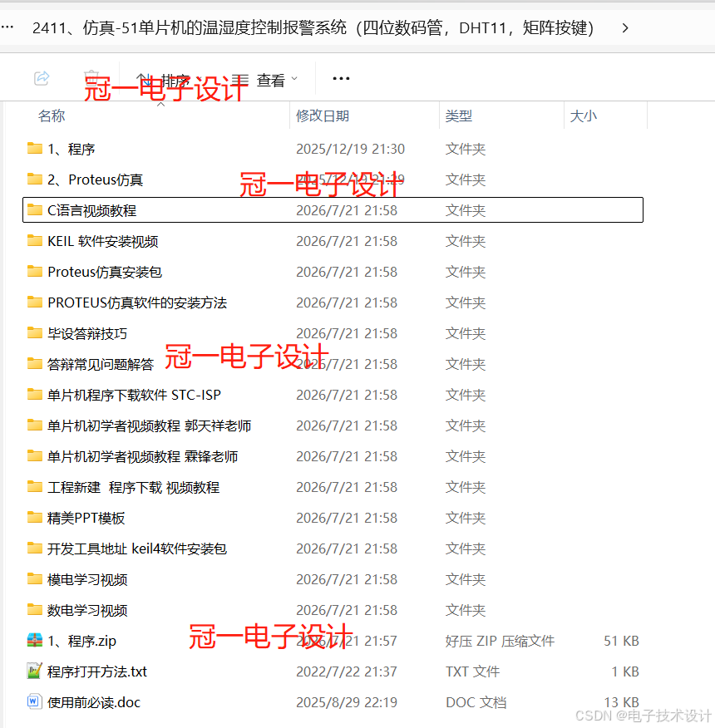Sort by 大小 column header
715x728 pixels.
(x=583, y=116)
